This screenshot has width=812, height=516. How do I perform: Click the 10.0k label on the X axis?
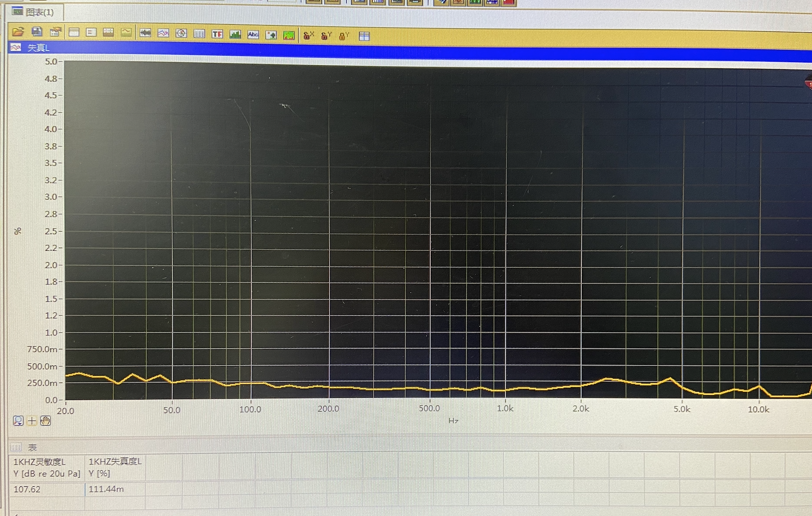(x=758, y=409)
